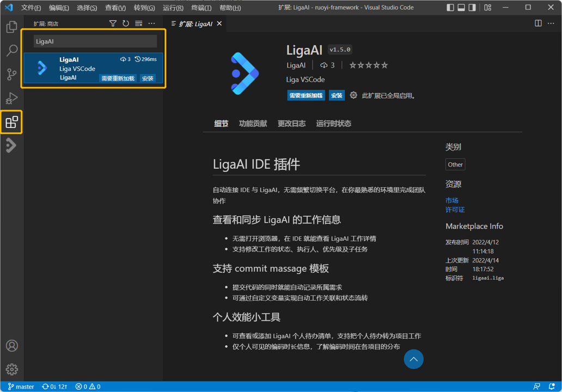This screenshot has height=392, width=562.
Task: Switch to the 功能贡献 tab
Action: [253, 124]
